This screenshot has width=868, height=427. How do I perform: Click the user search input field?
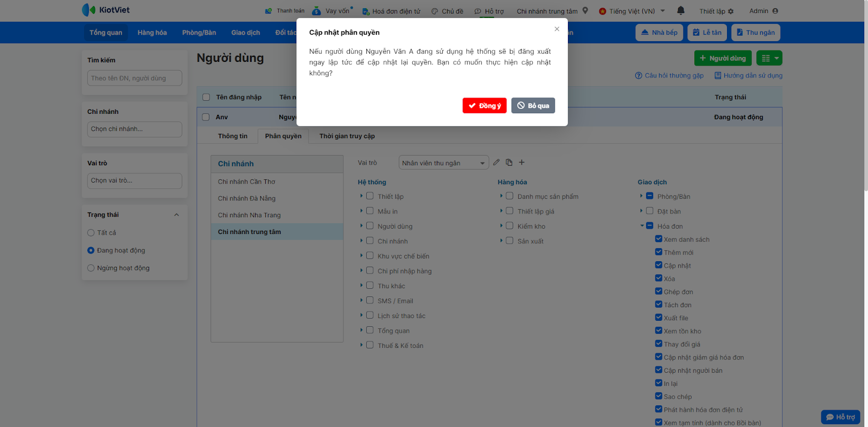click(135, 78)
